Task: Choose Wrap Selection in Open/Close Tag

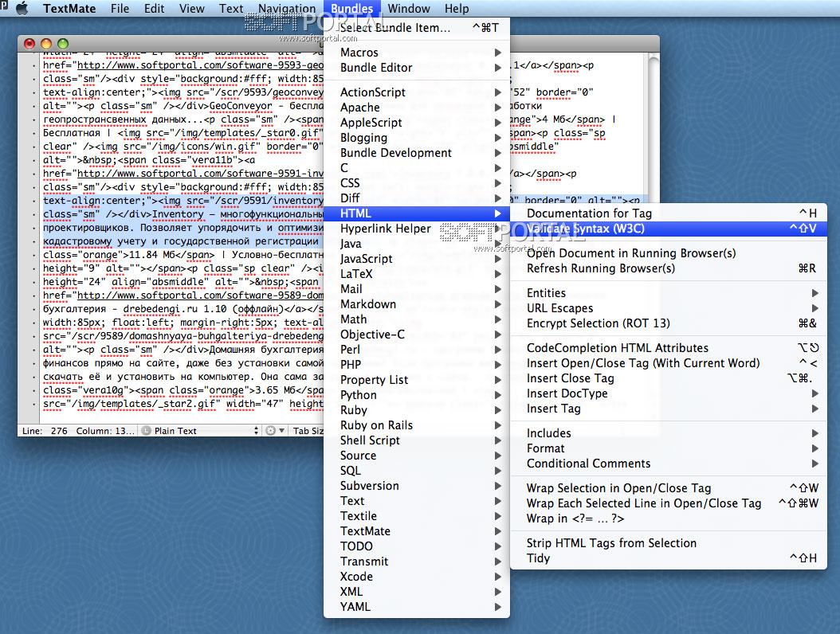Action: (x=669, y=488)
